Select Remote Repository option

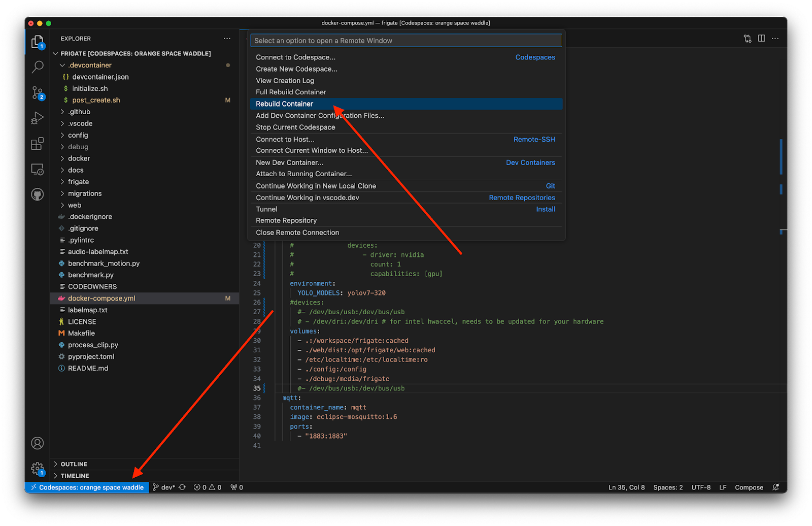(x=406, y=220)
